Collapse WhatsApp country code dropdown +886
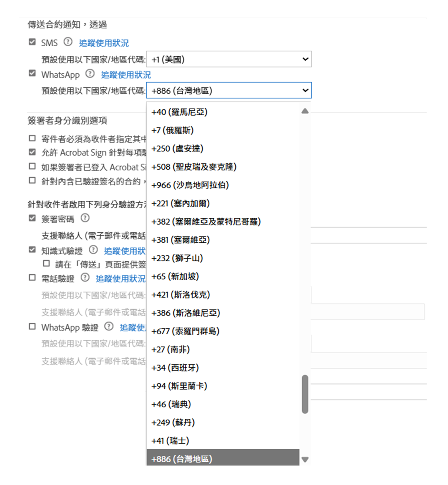This screenshot has height=485, width=448. click(x=229, y=90)
